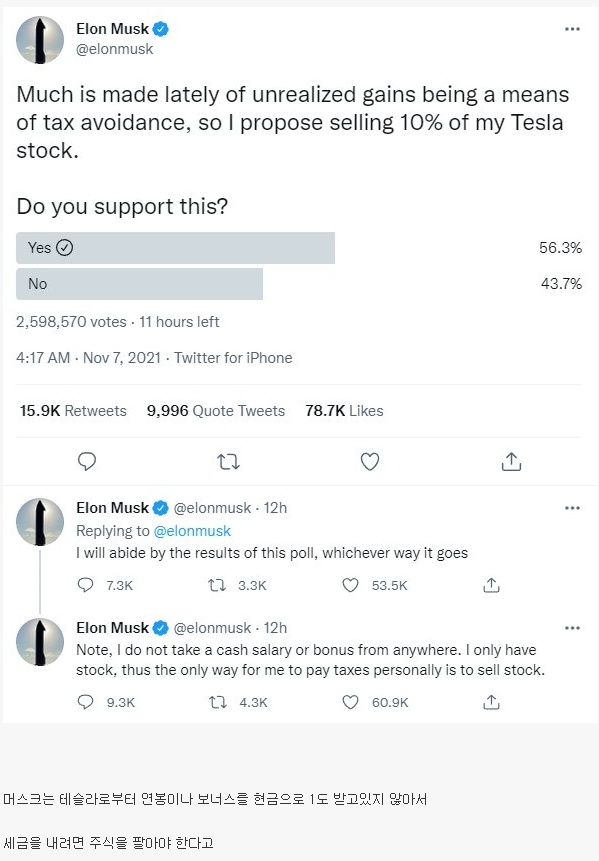Select the No poll option

(139, 284)
